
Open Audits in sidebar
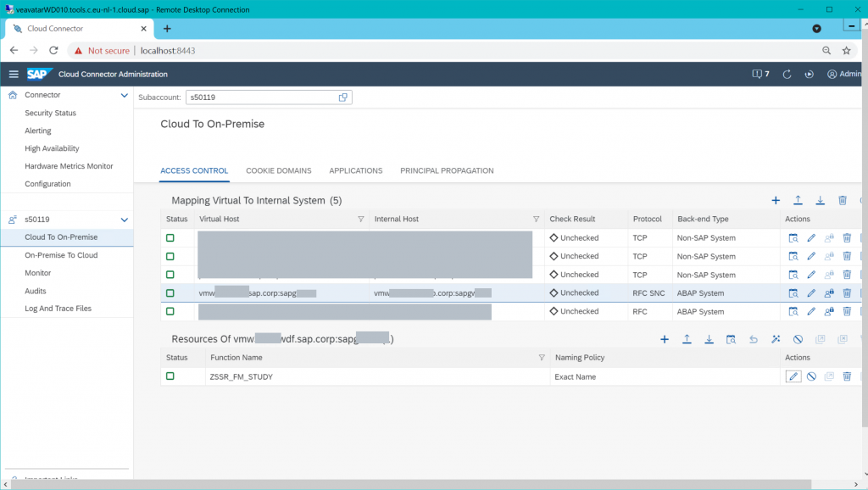(x=36, y=291)
